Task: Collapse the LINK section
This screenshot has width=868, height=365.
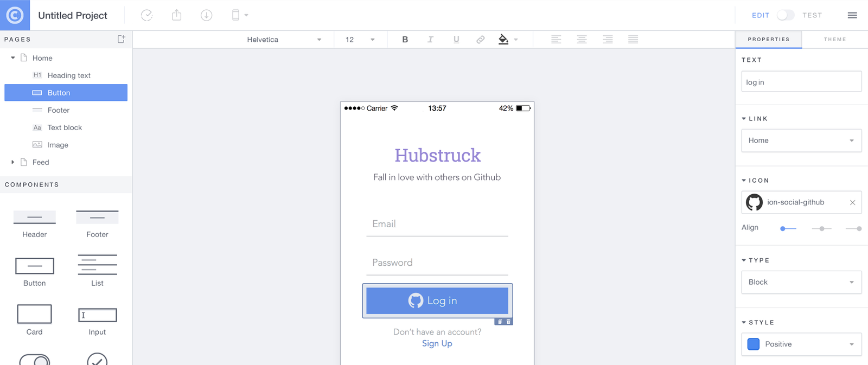Action: pos(744,118)
